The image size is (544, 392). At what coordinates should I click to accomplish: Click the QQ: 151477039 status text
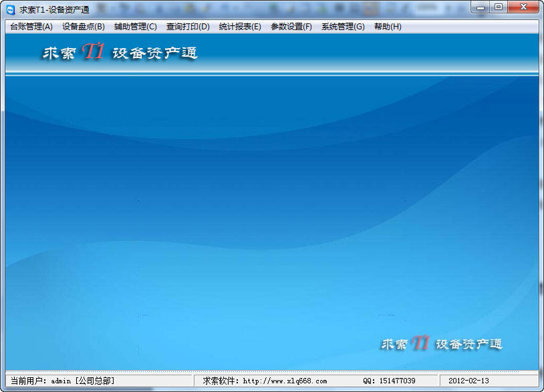pos(389,381)
